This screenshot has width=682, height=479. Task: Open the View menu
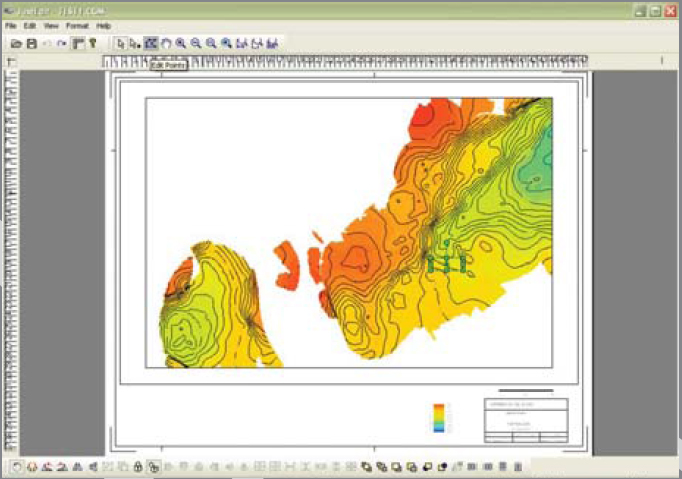pyautogui.click(x=51, y=25)
